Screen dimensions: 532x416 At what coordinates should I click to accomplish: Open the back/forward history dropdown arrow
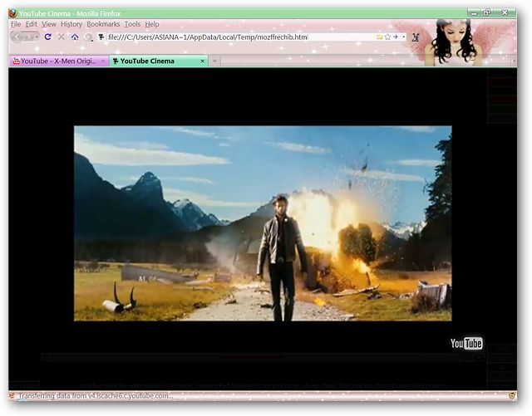[x=37, y=37]
